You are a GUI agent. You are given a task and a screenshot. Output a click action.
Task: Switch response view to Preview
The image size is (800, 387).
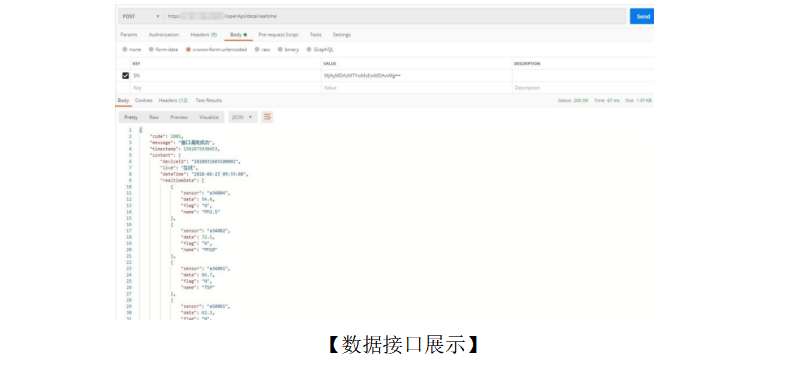[179, 117]
